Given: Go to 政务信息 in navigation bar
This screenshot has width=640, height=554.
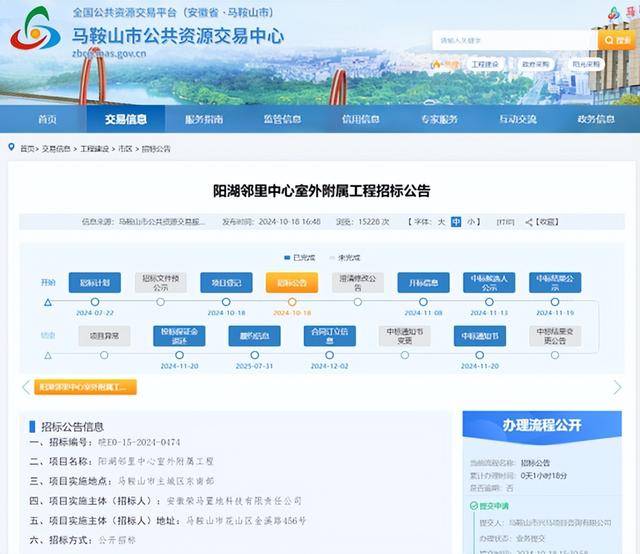Looking at the screenshot, I should (x=596, y=119).
